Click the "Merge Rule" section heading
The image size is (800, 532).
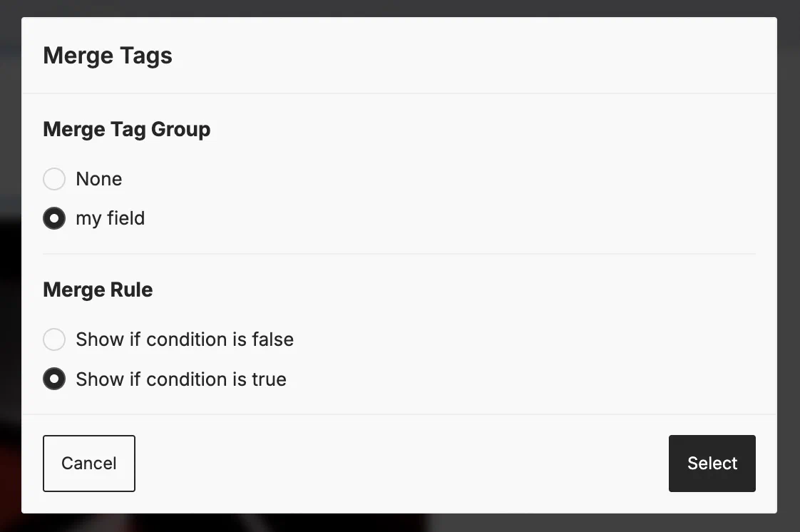98,290
